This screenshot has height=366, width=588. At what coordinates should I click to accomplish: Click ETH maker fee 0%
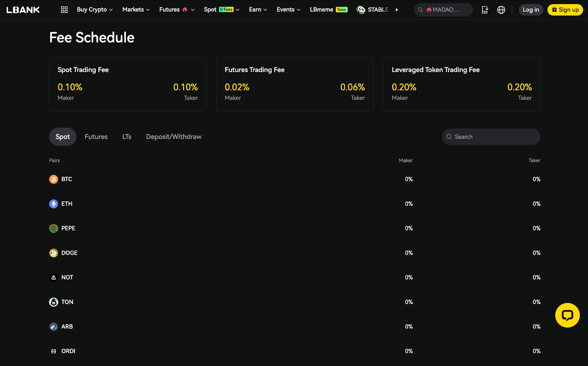[x=409, y=204]
